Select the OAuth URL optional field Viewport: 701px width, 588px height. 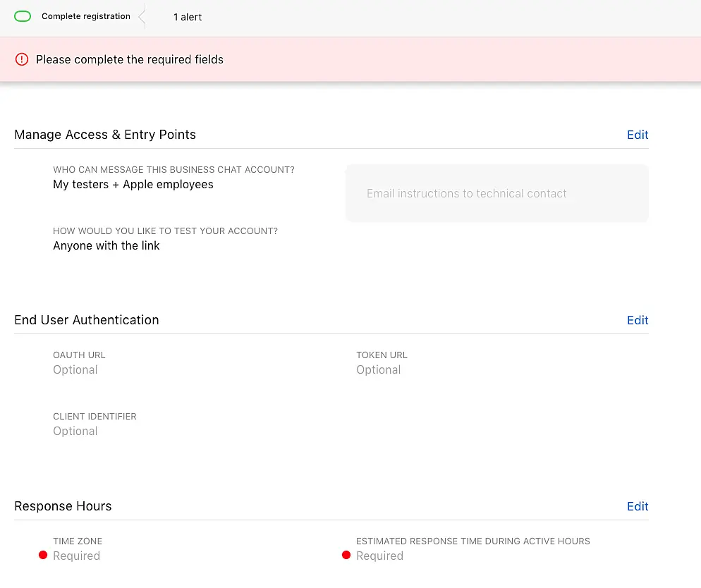pyautogui.click(x=75, y=370)
